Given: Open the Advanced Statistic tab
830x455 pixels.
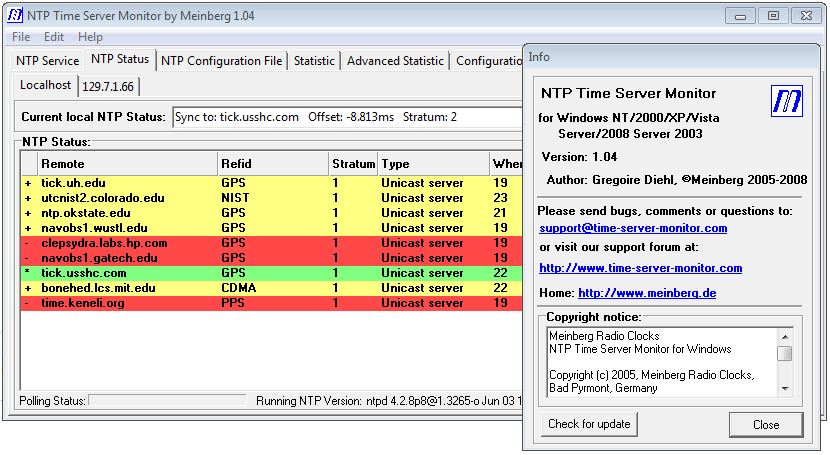Looking at the screenshot, I should click(395, 61).
